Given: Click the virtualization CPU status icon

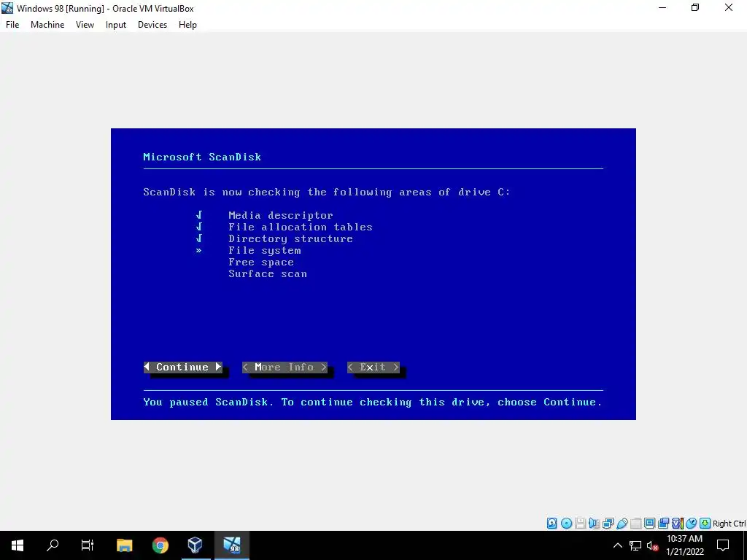Looking at the screenshot, I should click(x=678, y=524).
